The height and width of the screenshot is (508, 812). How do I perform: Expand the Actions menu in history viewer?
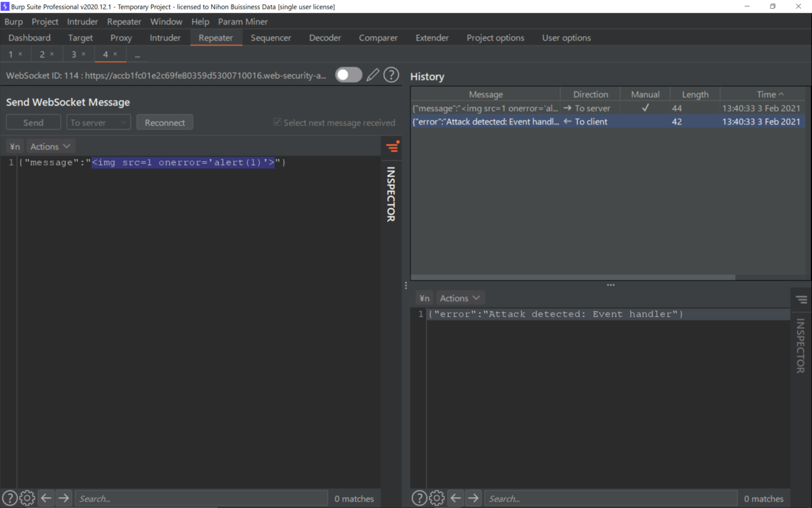pos(460,298)
